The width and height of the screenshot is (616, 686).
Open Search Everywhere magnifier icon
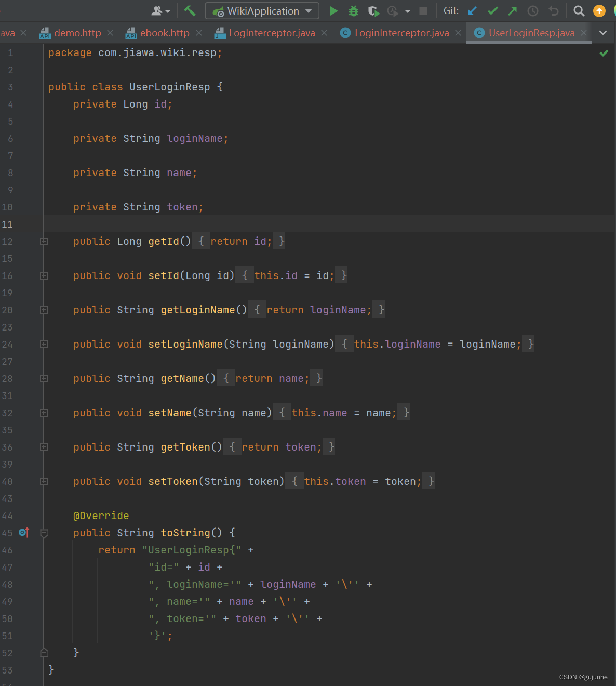click(x=579, y=10)
